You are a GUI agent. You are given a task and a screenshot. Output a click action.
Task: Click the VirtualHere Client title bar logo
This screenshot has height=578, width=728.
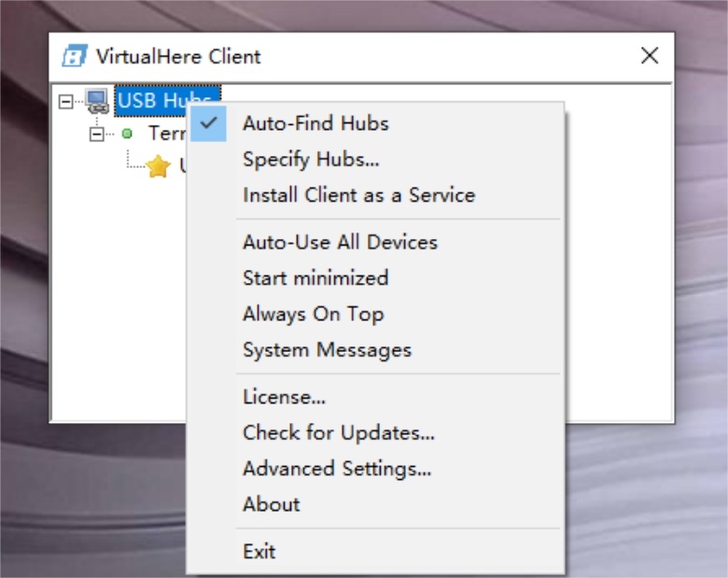[75, 56]
